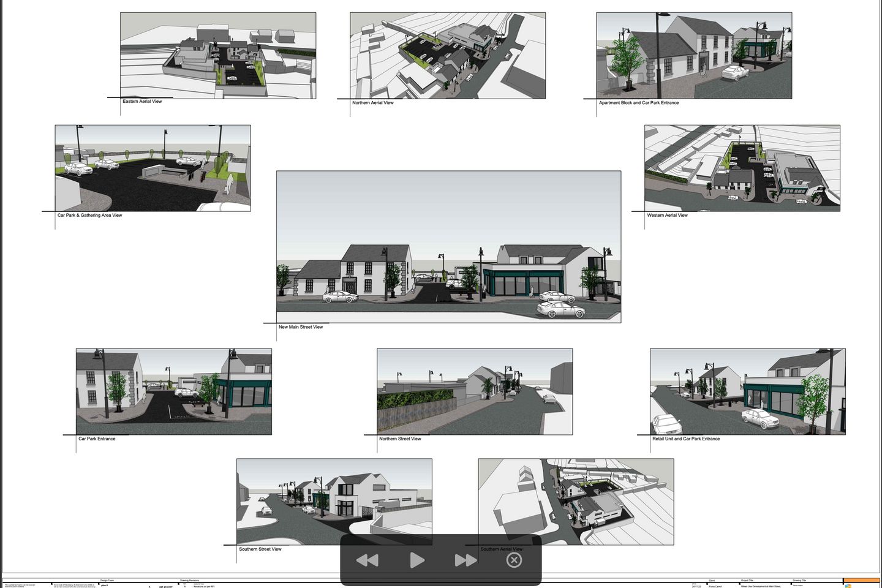The image size is (882, 588).
Task: Click the New Main Street View caption label
Action: tap(301, 326)
